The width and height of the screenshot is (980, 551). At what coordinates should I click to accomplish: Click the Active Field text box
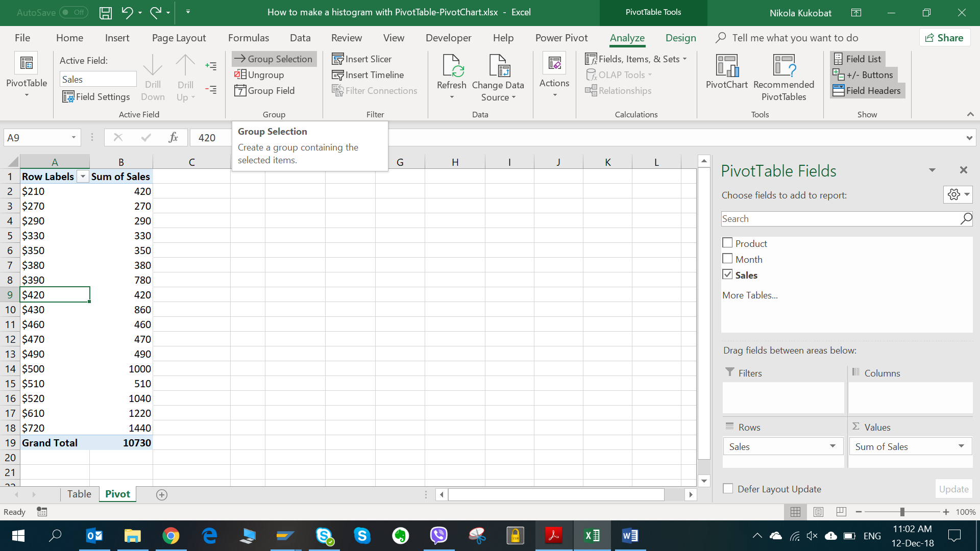(x=98, y=79)
